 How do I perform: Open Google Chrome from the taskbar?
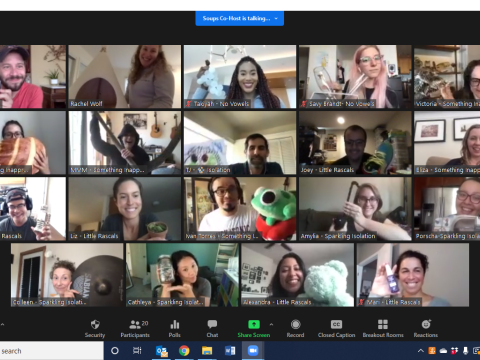click(184, 351)
